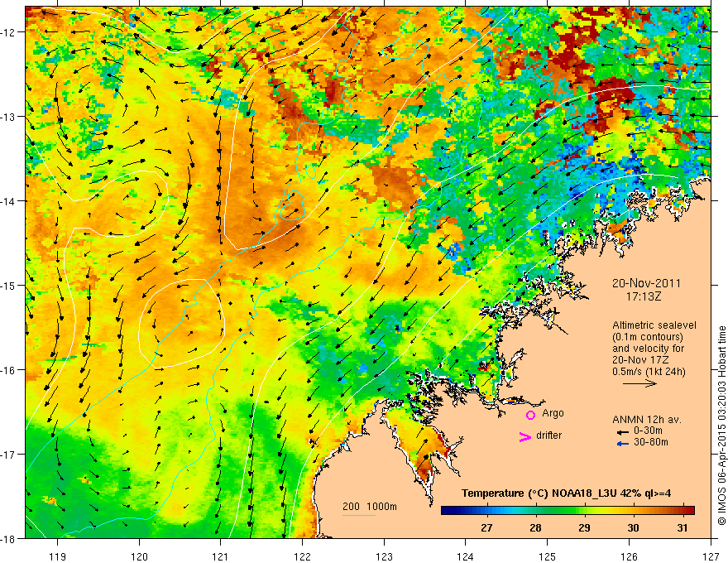This screenshot has width=728, height=563.
Task: Click latitude axis label -16
Action: pos(8,370)
